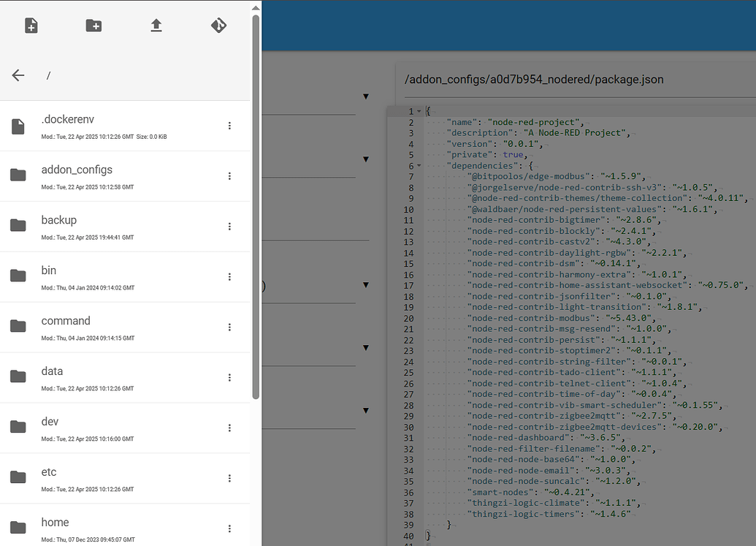This screenshot has width=756, height=546.
Task: Go back with the left arrow icon
Action: coord(18,75)
